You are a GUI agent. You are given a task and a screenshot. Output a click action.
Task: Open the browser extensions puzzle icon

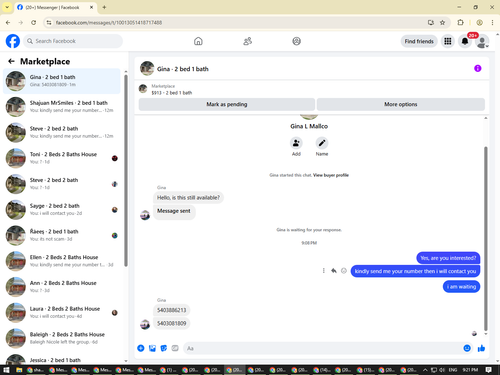(460, 23)
